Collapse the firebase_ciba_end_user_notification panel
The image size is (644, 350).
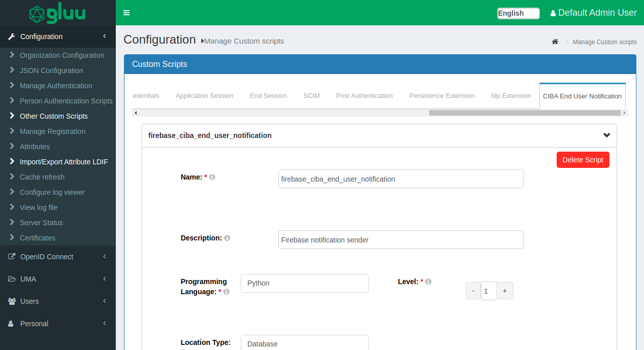606,135
